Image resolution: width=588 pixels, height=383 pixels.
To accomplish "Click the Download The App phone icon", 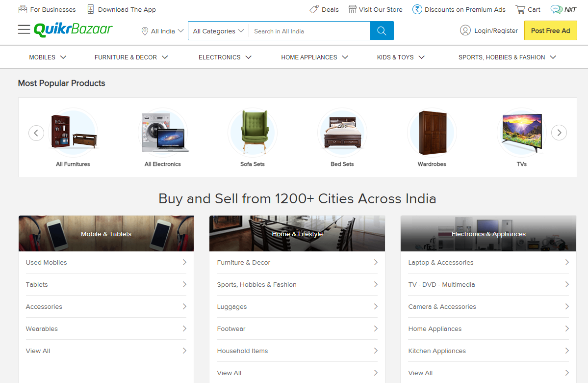I will [x=90, y=9].
